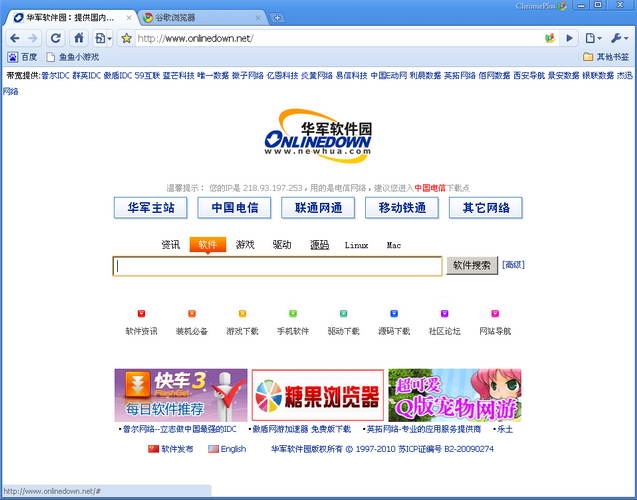
Task: Close the 华军软件园 tab
Action: [x=129, y=18]
